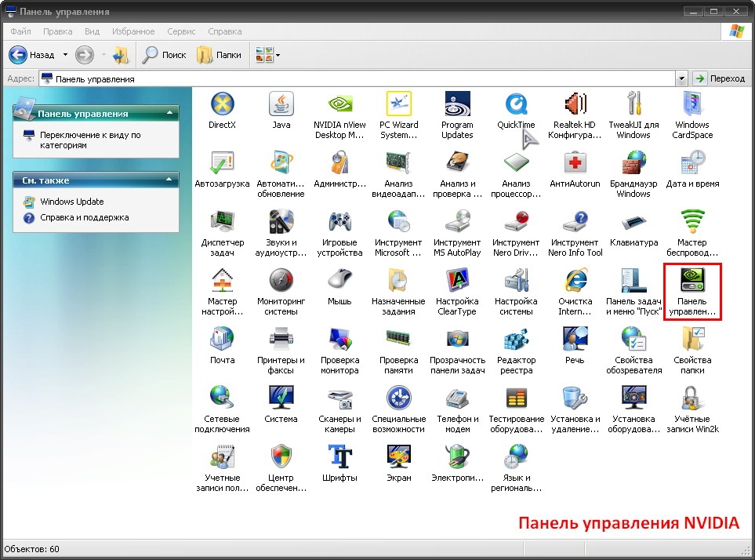Screen dimensions: 755x560
Task: Click the Поиск toolbar button
Action: pos(164,55)
